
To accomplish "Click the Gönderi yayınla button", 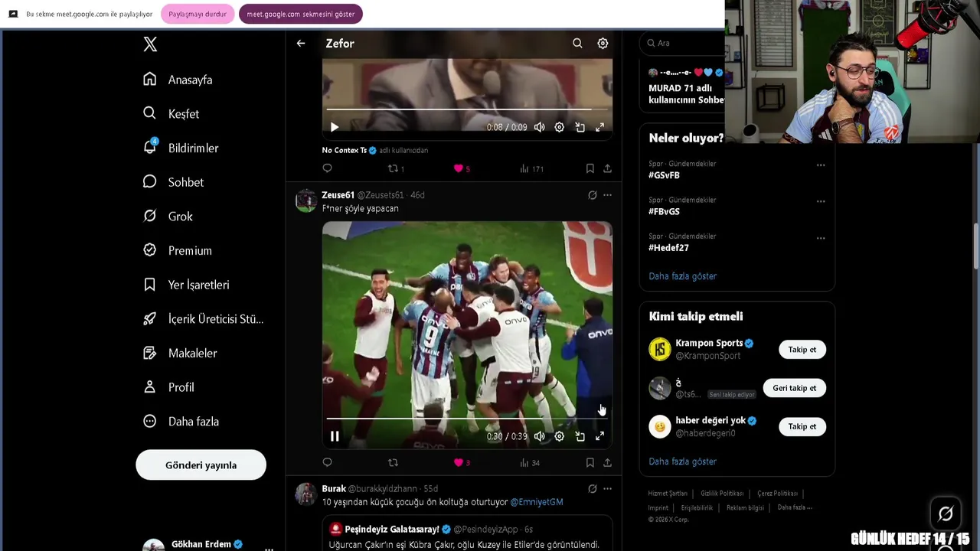I will pos(201,465).
